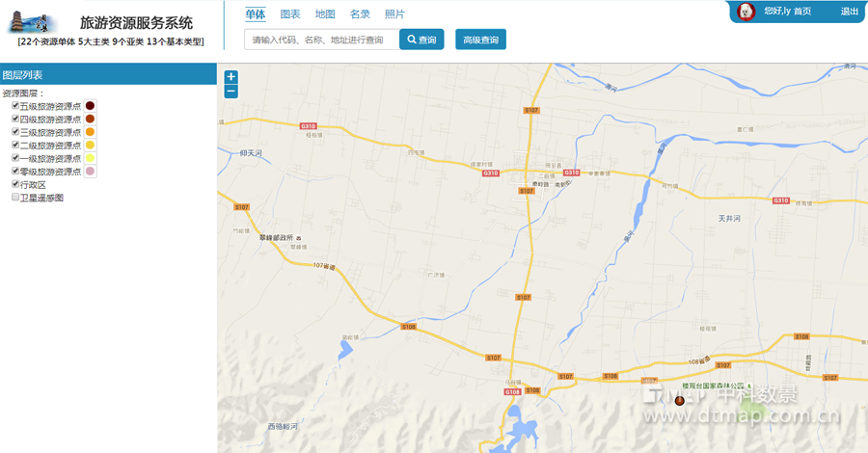Screen dimensions: 868x453
Task: Uncheck the 五级旅游资源点 layer checkbox
Action: point(15,106)
